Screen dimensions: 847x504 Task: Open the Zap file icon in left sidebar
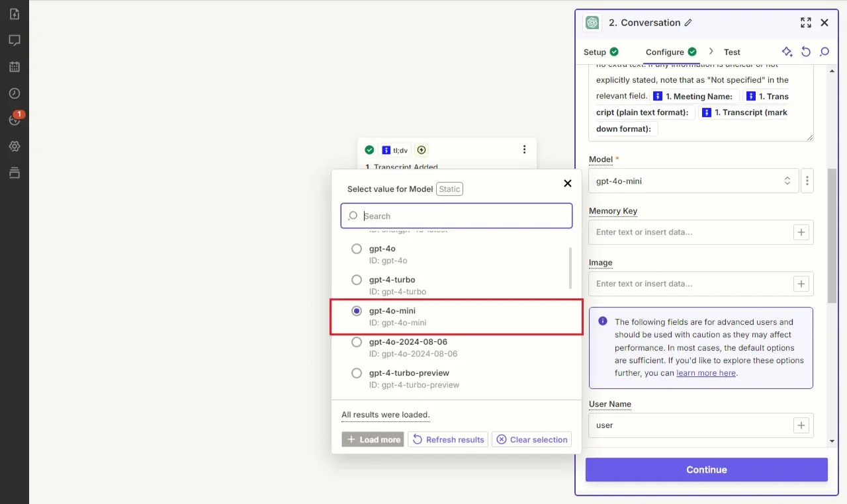point(15,14)
